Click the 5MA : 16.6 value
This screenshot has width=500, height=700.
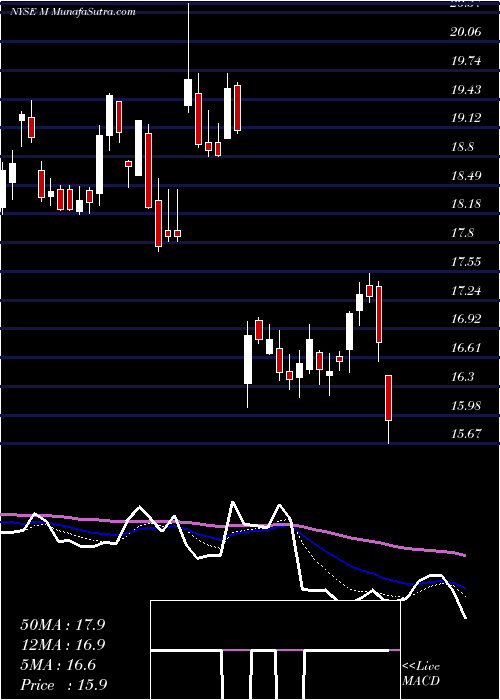tap(58, 665)
